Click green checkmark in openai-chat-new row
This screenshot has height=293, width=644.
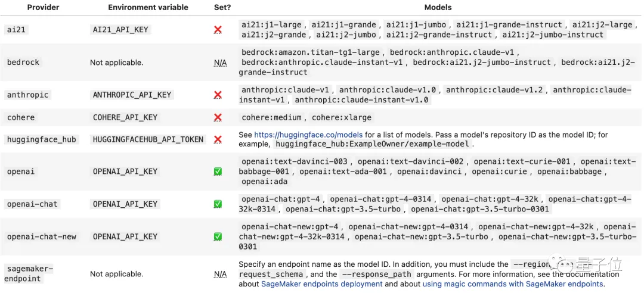click(218, 236)
